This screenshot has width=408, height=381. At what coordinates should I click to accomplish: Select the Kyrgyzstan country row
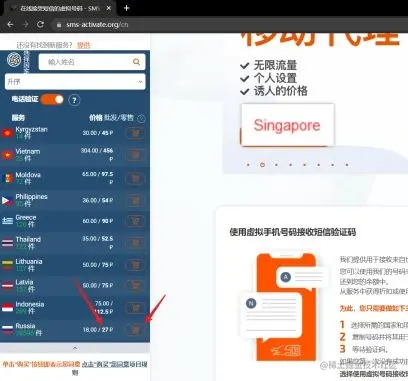75,133
